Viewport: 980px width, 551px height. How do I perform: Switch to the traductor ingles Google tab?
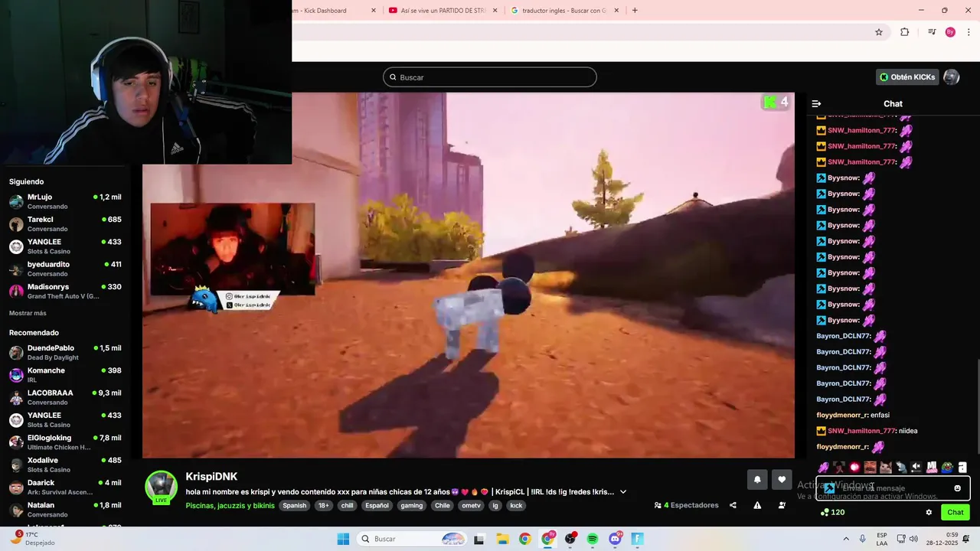(x=565, y=11)
